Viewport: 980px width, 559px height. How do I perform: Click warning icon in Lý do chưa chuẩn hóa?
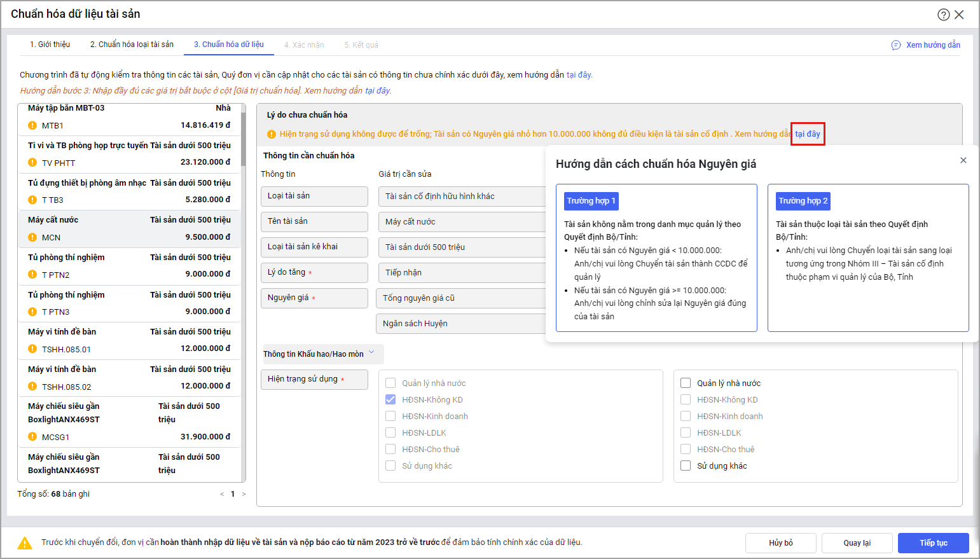coord(272,134)
